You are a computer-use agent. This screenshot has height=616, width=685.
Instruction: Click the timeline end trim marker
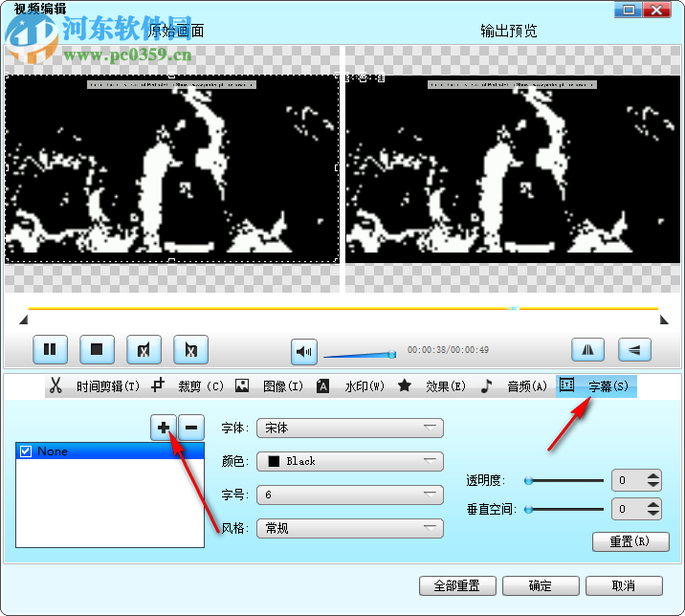click(x=664, y=319)
